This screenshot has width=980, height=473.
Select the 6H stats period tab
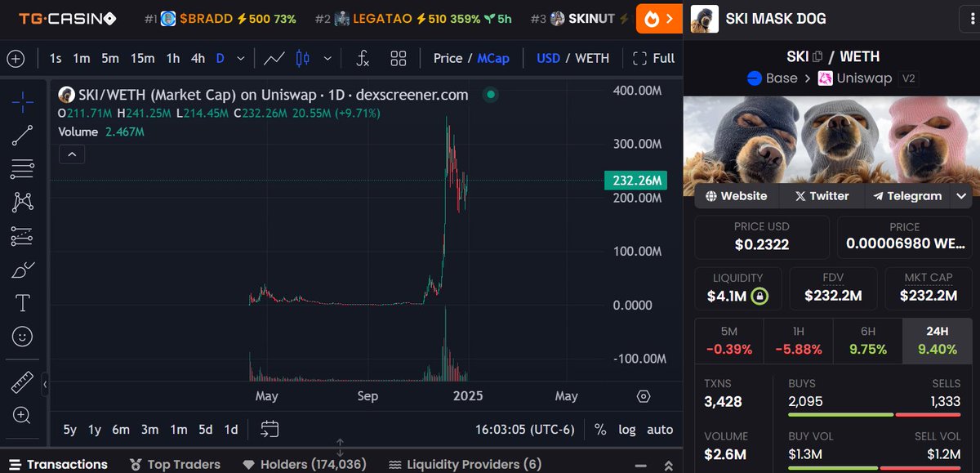[867, 341]
